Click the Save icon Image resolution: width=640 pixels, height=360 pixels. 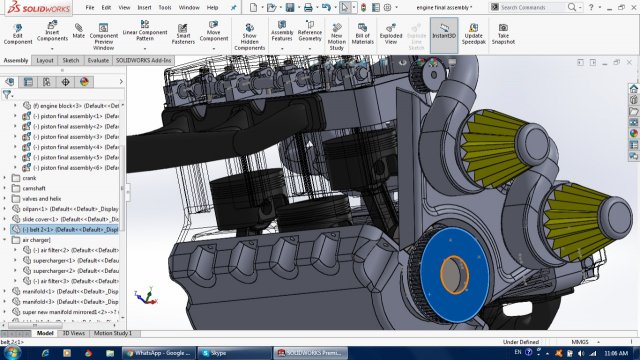pyautogui.click(x=290, y=7)
